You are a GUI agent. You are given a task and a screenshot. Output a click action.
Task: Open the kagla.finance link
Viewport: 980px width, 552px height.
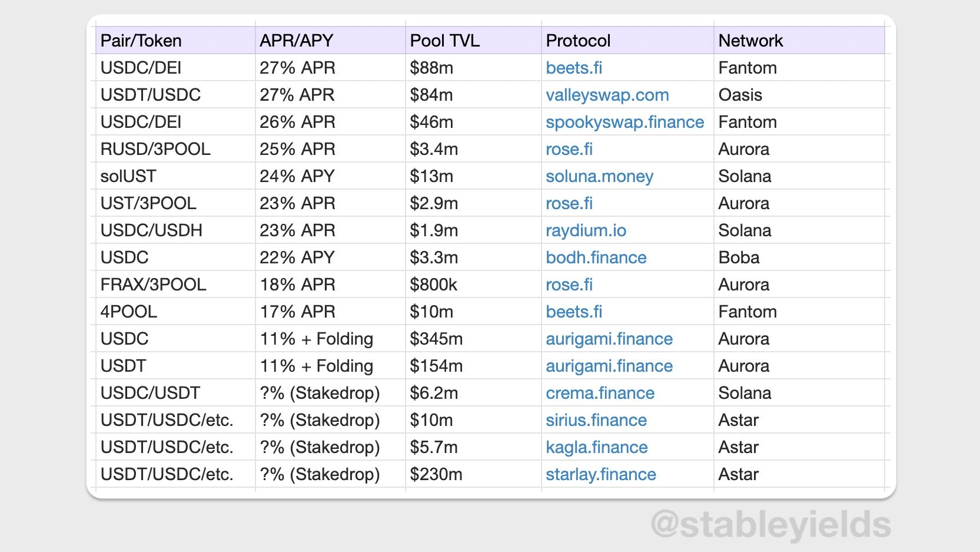coord(596,448)
